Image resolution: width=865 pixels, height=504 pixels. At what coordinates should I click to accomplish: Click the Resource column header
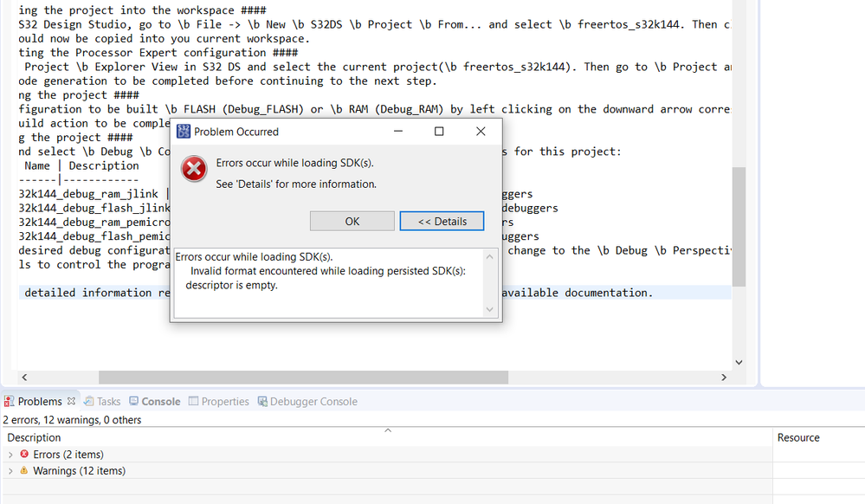click(x=797, y=437)
